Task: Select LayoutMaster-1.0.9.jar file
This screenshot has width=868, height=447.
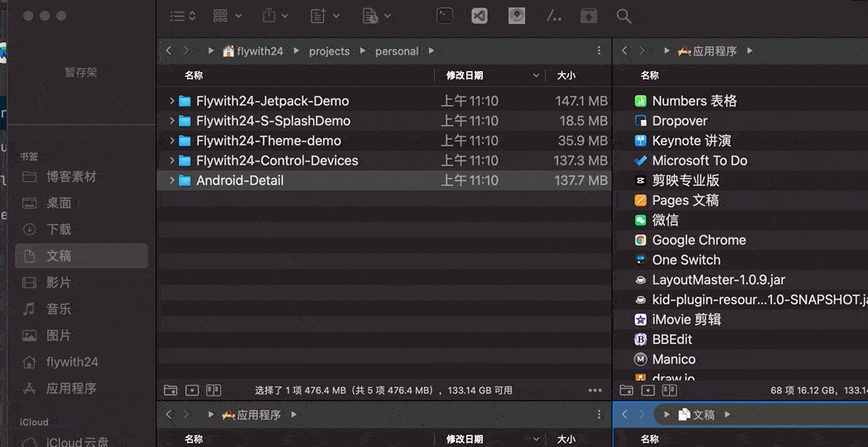Action: [719, 280]
